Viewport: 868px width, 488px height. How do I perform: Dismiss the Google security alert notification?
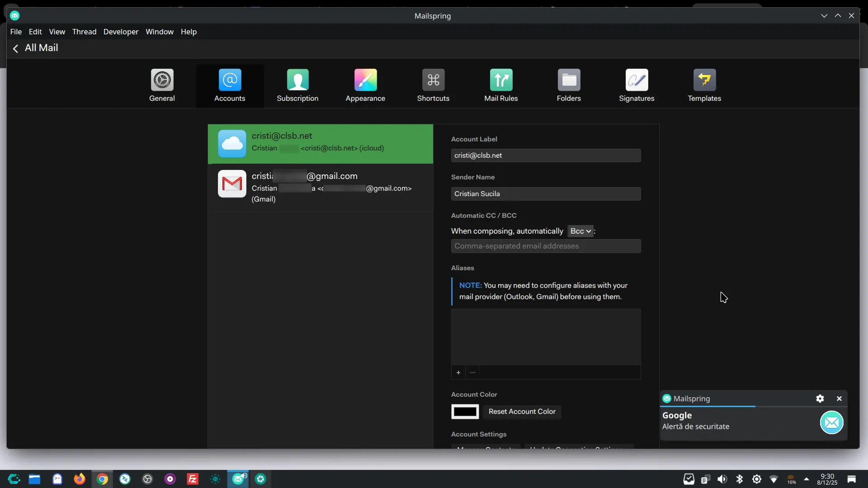click(x=839, y=399)
